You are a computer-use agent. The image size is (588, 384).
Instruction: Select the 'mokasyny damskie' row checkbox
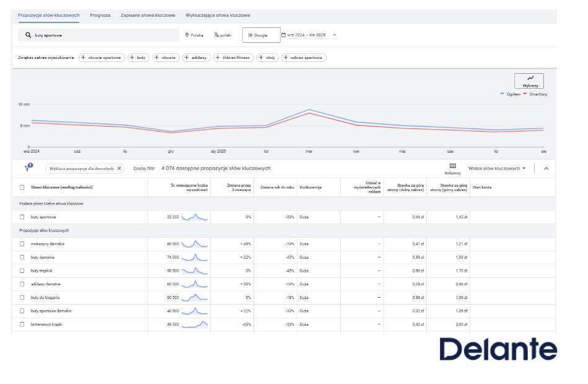[22, 244]
